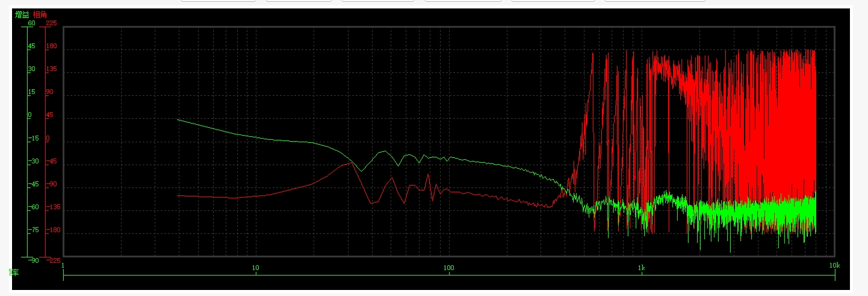Select the -225 label on red phase axis
This screenshot has width=868, height=296.
53,260
